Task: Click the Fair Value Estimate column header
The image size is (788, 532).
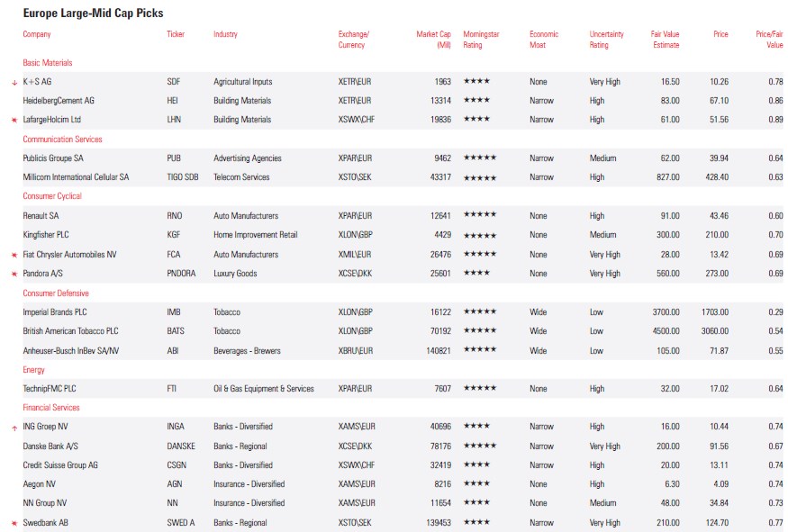Action: click(x=665, y=40)
